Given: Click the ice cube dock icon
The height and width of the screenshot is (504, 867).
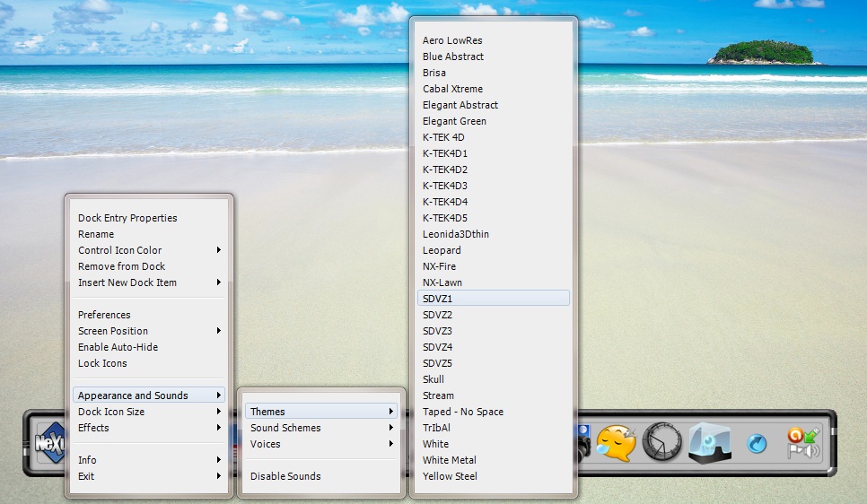Looking at the screenshot, I should point(709,442).
